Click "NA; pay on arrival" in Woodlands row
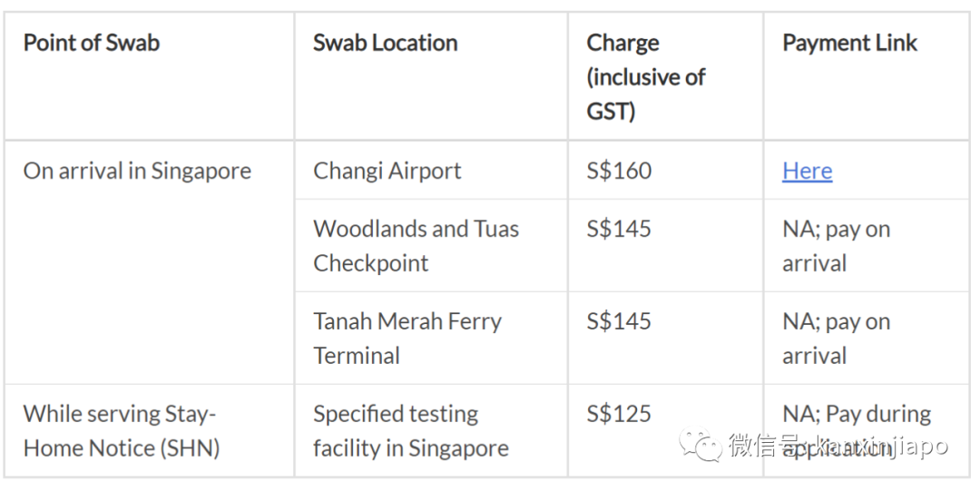The height and width of the screenshot is (491, 980). pyautogui.click(x=836, y=245)
